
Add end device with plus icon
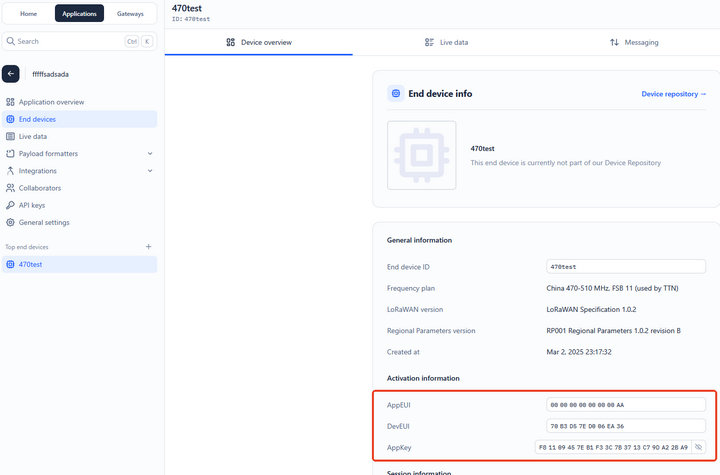click(x=148, y=246)
